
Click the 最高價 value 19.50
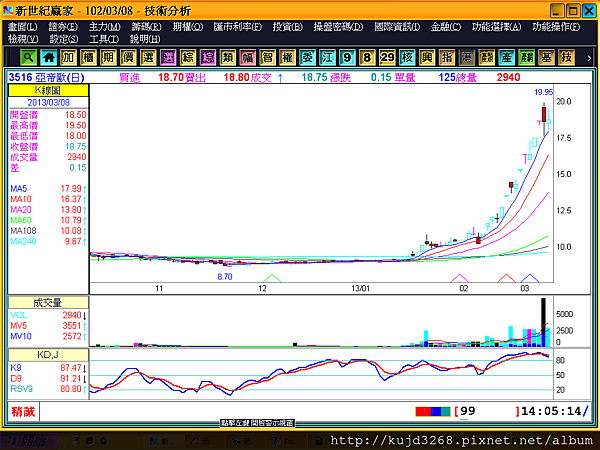point(76,126)
